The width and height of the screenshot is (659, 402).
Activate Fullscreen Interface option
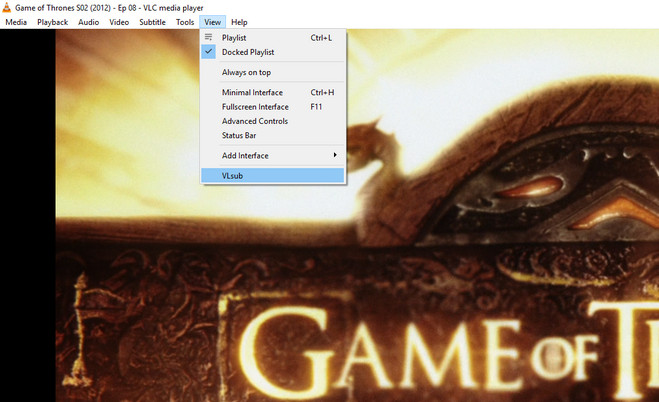[x=272, y=107]
